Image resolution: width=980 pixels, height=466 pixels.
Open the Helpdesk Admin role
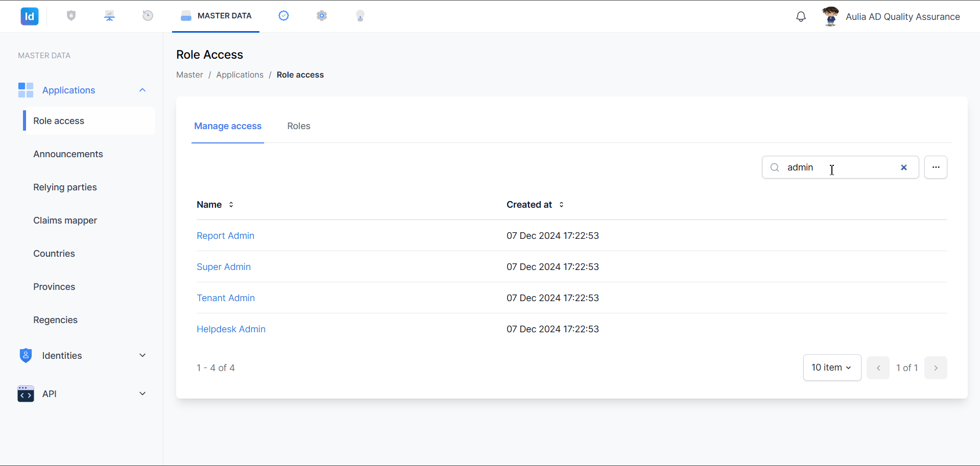tap(231, 329)
